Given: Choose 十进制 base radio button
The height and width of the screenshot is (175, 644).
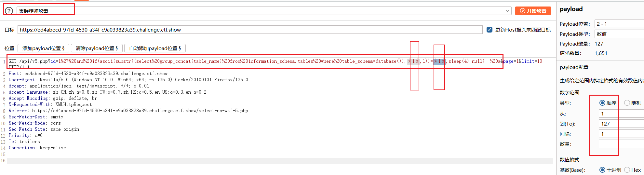Looking at the screenshot, I should tap(602, 170).
